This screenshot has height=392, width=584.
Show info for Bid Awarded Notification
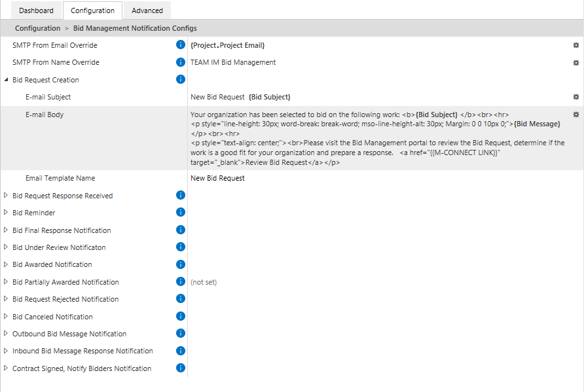(181, 264)
